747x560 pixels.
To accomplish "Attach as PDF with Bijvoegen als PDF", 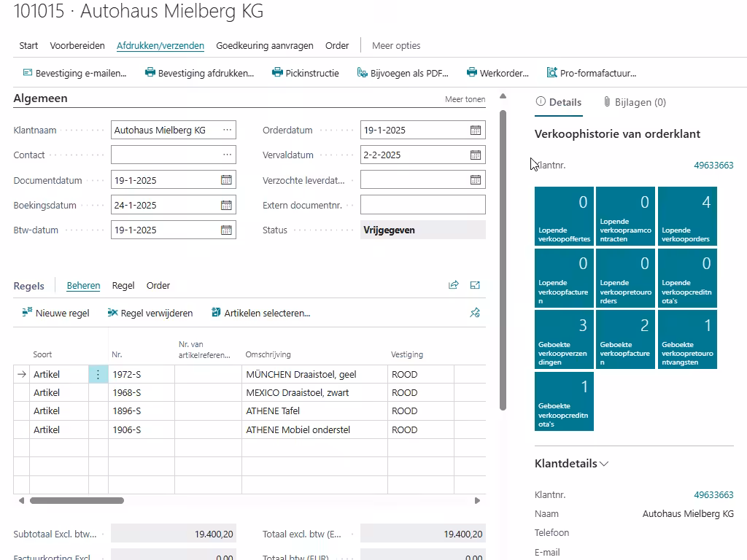I will (403, 73).
